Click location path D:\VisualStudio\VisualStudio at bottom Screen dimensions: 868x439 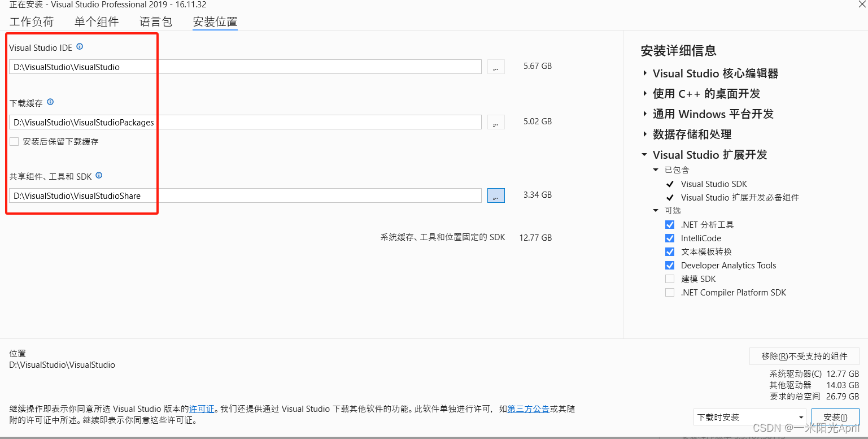click(x=62, y=365)
